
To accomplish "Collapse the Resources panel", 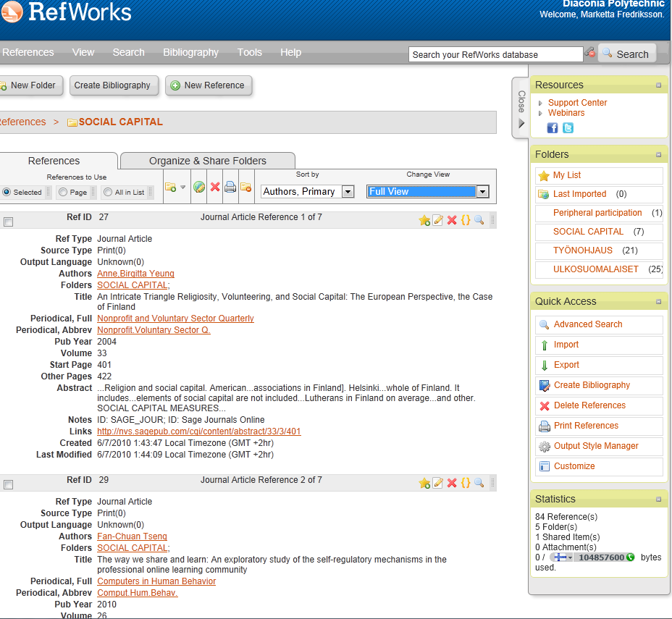I will [659, 85].
